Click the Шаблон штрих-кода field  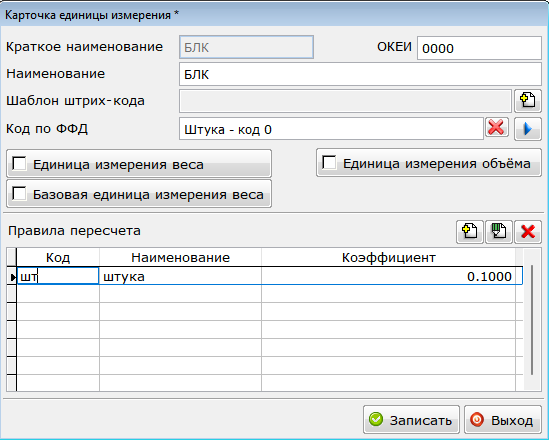[346, 101]
